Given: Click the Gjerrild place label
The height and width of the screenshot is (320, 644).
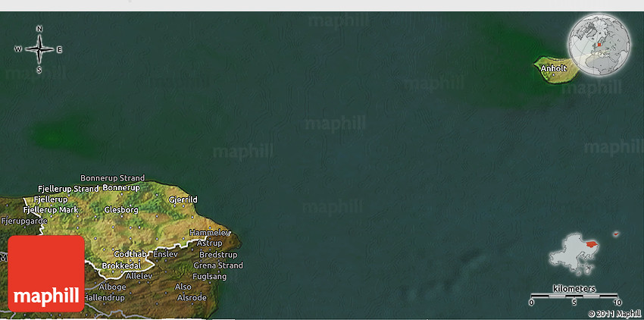Looking at the screenshot, I should click(x=183, y=200).
